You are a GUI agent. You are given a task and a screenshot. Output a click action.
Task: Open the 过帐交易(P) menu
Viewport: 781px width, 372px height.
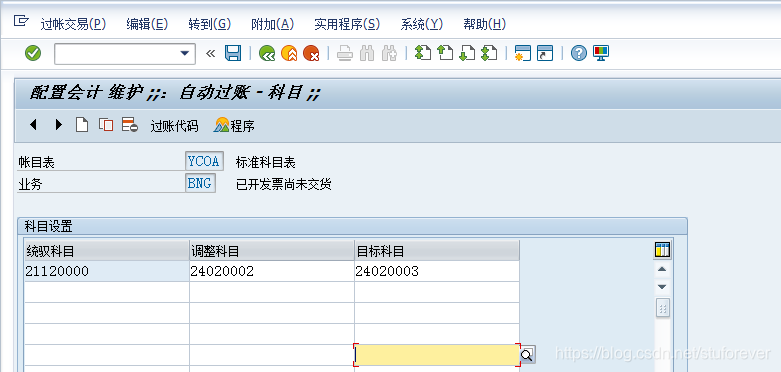[73, 24]
